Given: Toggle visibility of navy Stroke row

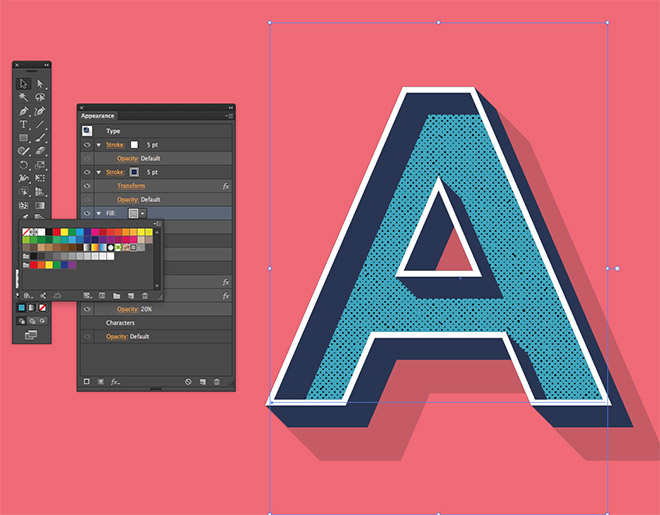Looking at the screenshot, I should click(87, 172).
